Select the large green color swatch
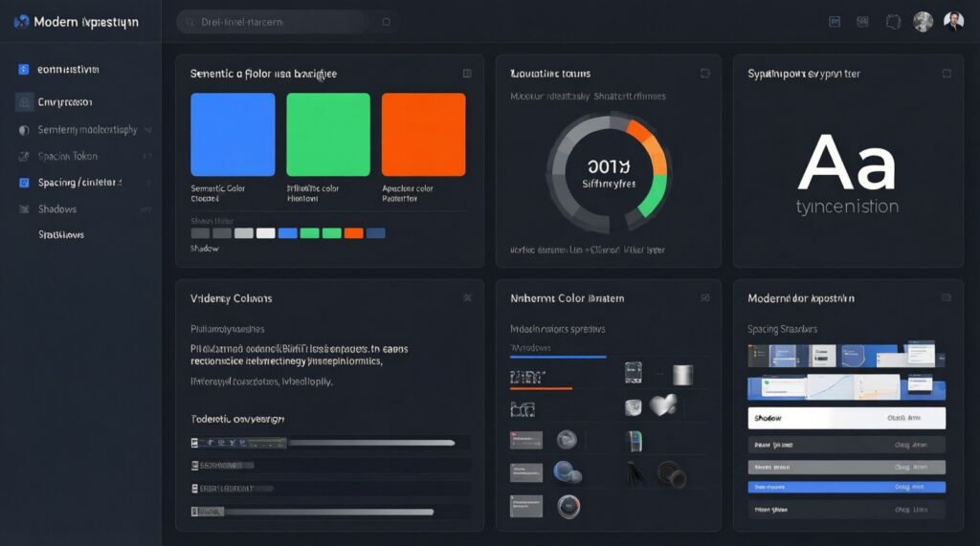 coord(328,134)
